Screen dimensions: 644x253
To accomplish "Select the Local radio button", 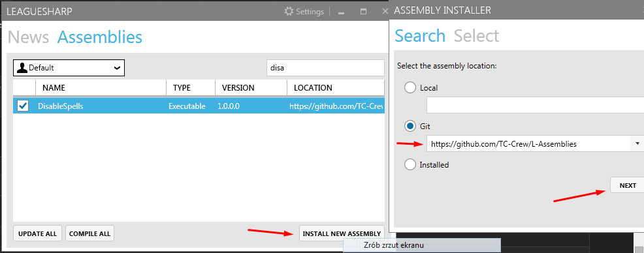I will 410,88.
